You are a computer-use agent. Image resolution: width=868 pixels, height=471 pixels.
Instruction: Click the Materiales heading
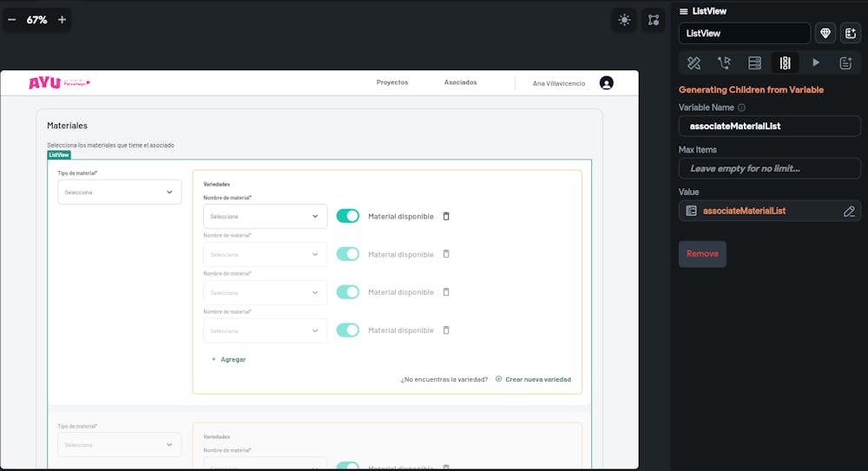[x=67, y=126]
